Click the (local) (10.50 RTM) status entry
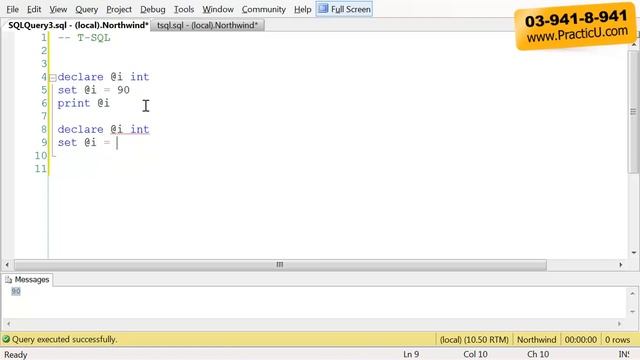Viewport: 640px width, 360px height. (474, 340)
